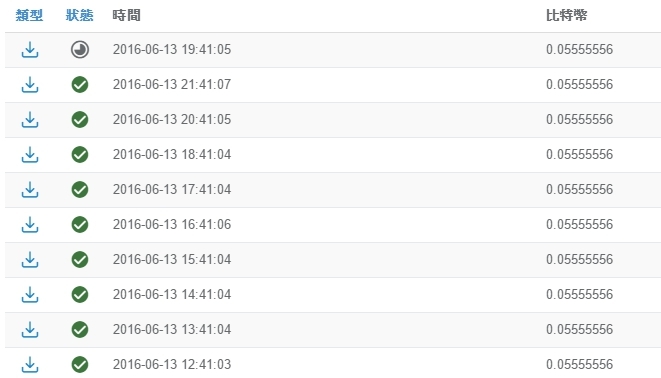This screenshot has width=661, height=378.
Task: Click download icon for the 19:41:05 transaction
Action: (30, 50)
